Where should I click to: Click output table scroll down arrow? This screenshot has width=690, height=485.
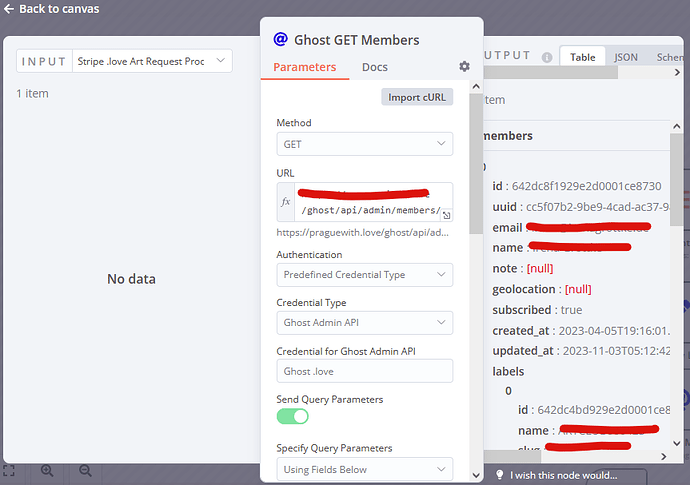[x=677, y=443]
